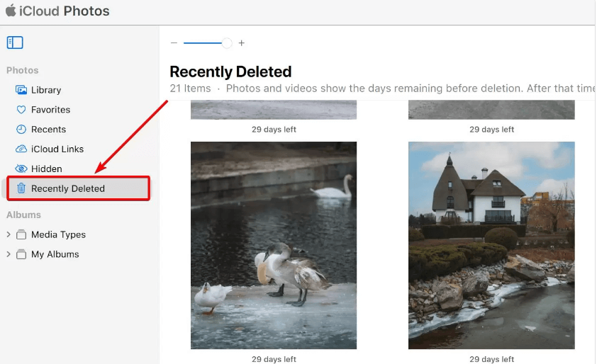This screenshot has width=597, height=364.
Task: Open the Library section label
Action: [x=46, y=90]
